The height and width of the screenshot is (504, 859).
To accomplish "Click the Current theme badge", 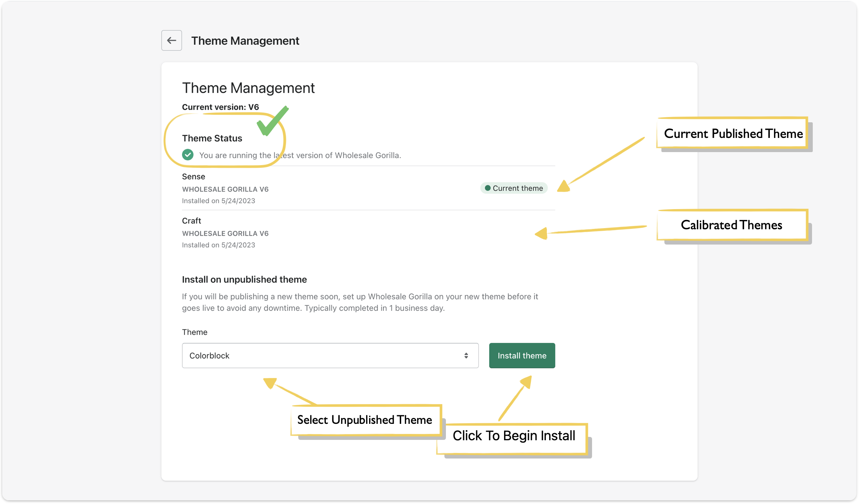I will pos(514,188).
